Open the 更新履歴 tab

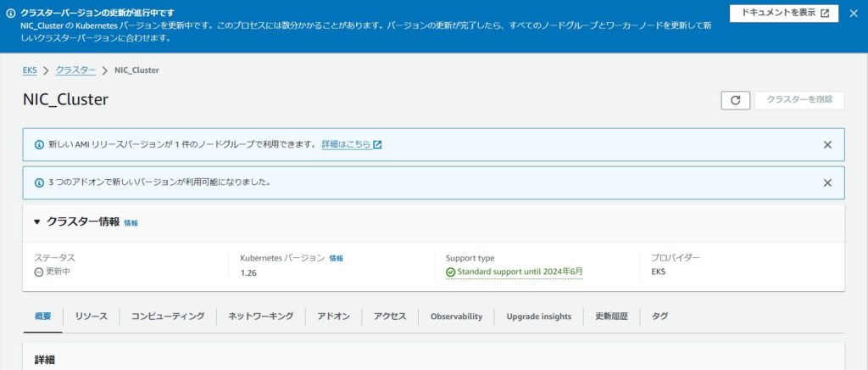click(x=612, y=317)
